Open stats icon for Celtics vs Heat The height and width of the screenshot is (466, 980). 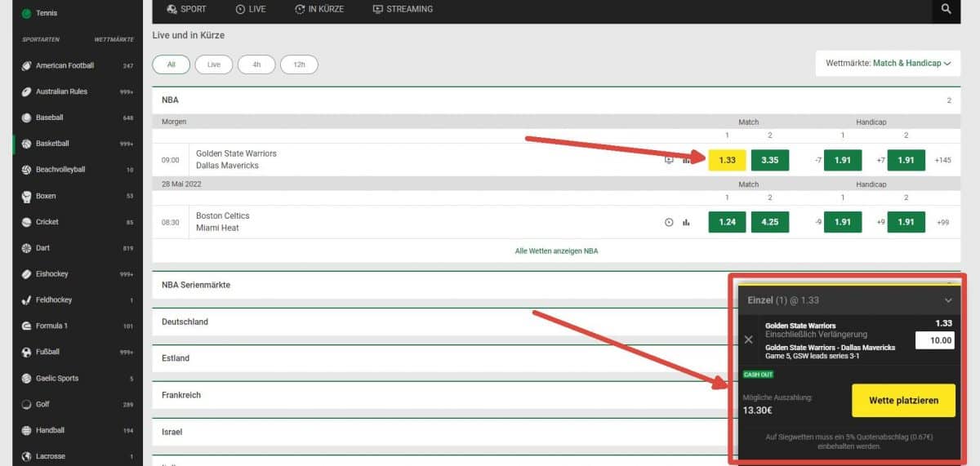[x=686, y=222]
